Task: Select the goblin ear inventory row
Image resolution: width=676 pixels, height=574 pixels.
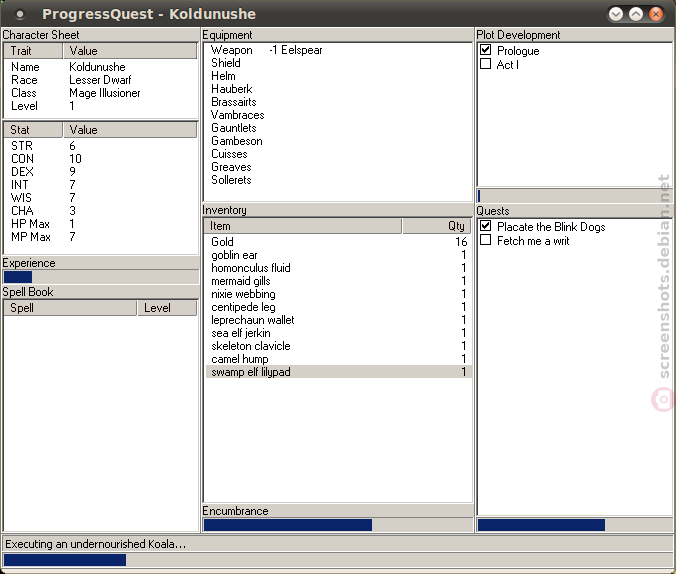Action: 338,255
